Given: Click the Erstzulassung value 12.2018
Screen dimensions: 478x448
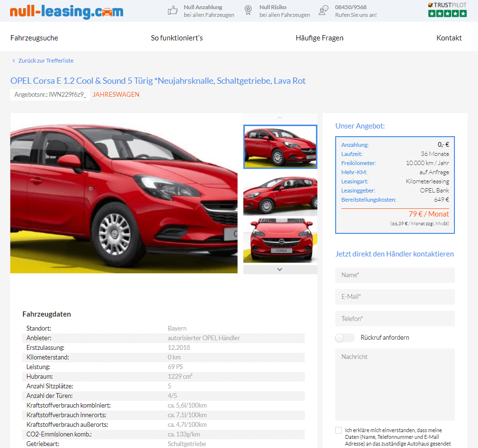Looking at the screenshot, I should (179, 347).
